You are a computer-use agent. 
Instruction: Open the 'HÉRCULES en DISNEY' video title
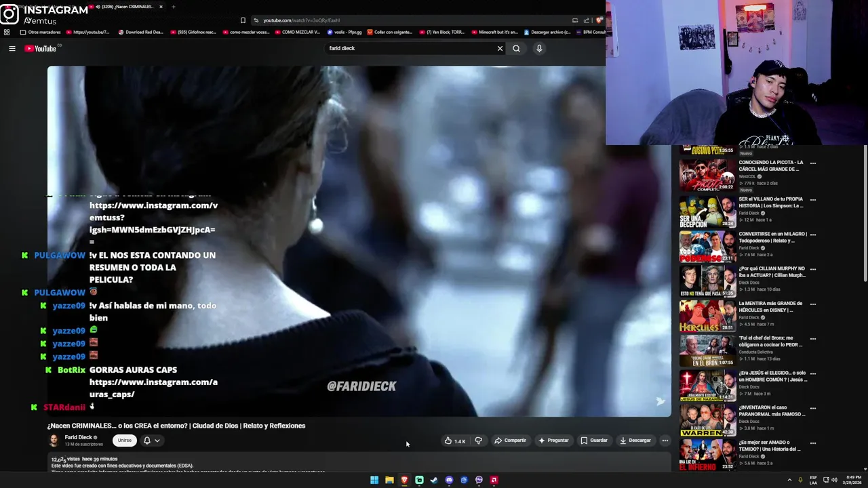click(770, 306)
